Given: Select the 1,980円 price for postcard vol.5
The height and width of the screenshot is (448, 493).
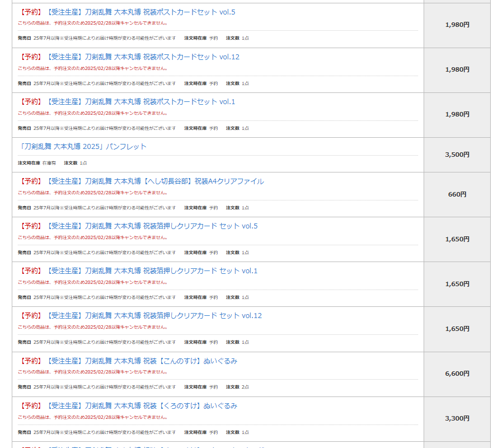Looking at the screenshot, I should point(457,25).
